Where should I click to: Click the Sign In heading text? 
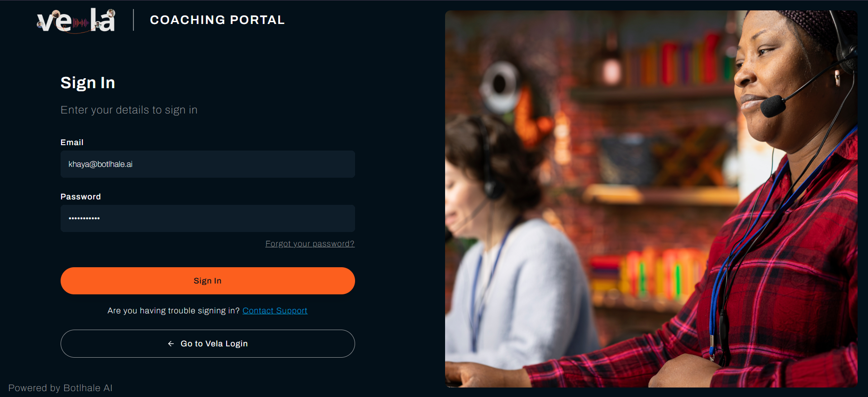(x=88, y=83)
